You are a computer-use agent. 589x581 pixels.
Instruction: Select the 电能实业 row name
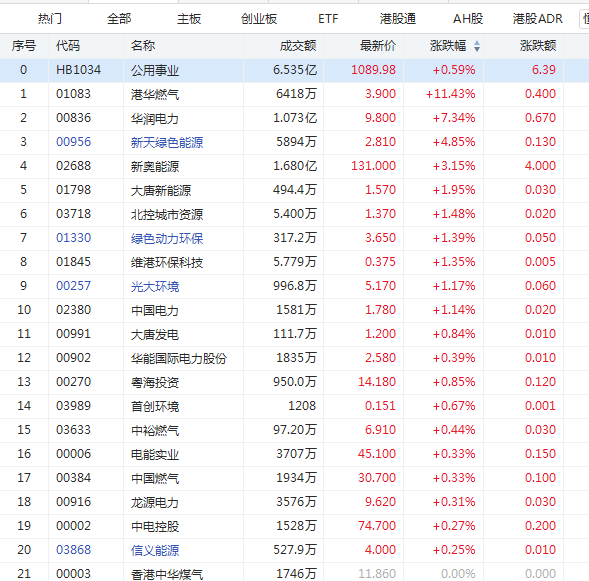[155, 454]
